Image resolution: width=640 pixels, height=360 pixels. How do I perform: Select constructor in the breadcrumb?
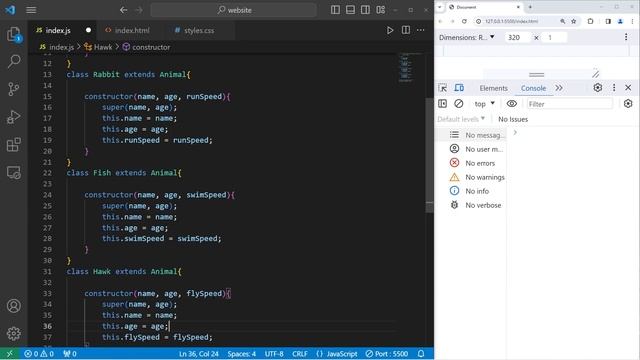pyautogui.click(x=151, y=47)
